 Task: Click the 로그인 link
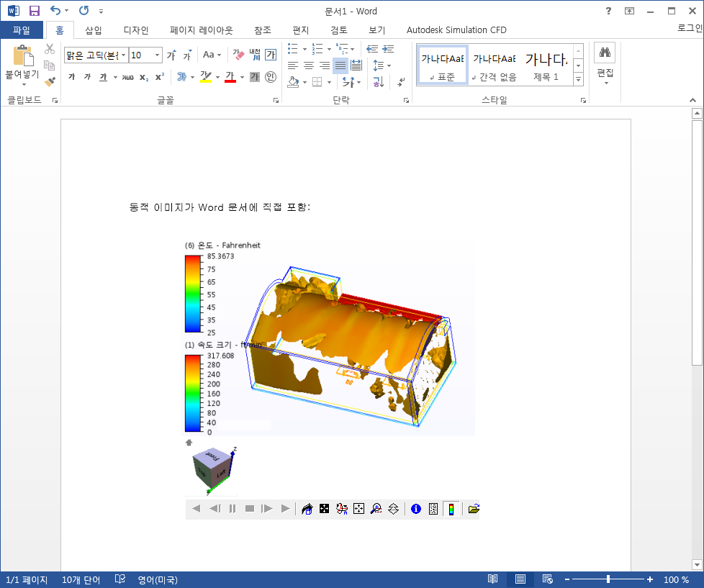(687, 30)
